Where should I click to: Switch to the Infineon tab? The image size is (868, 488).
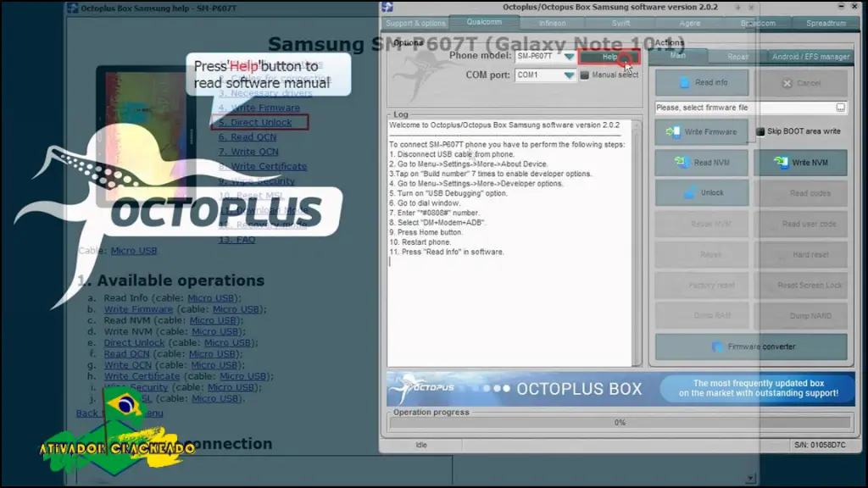click(553, 23)
